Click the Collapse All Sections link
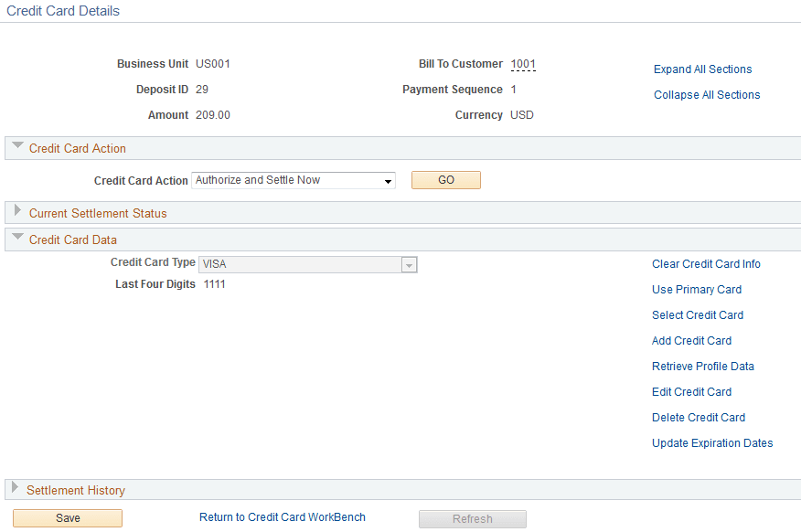 [x=706, y=95]
